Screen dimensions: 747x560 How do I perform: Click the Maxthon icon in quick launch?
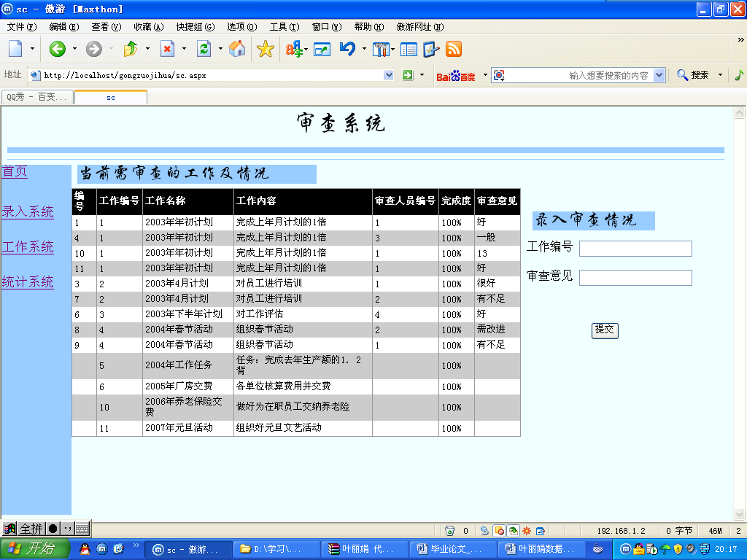[x=102, y=549]
